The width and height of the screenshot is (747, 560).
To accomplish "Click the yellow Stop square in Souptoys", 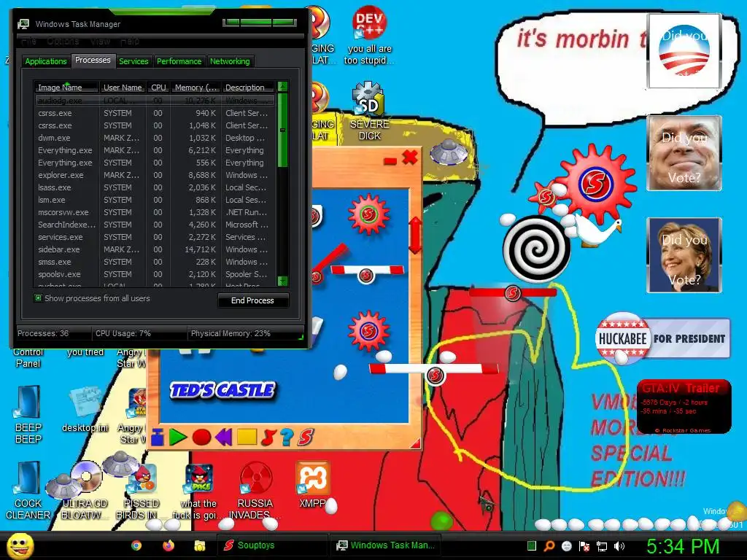I will coord(247,437).
